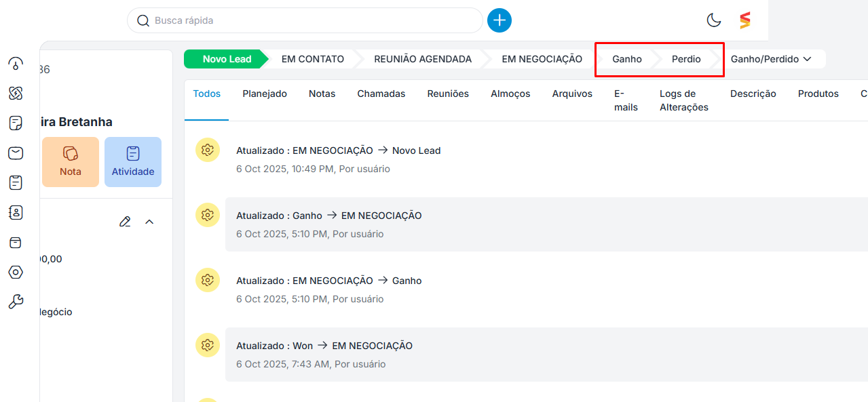Toggle dark mode with the moon icon

pyautogui.click(x=714, y=20)
